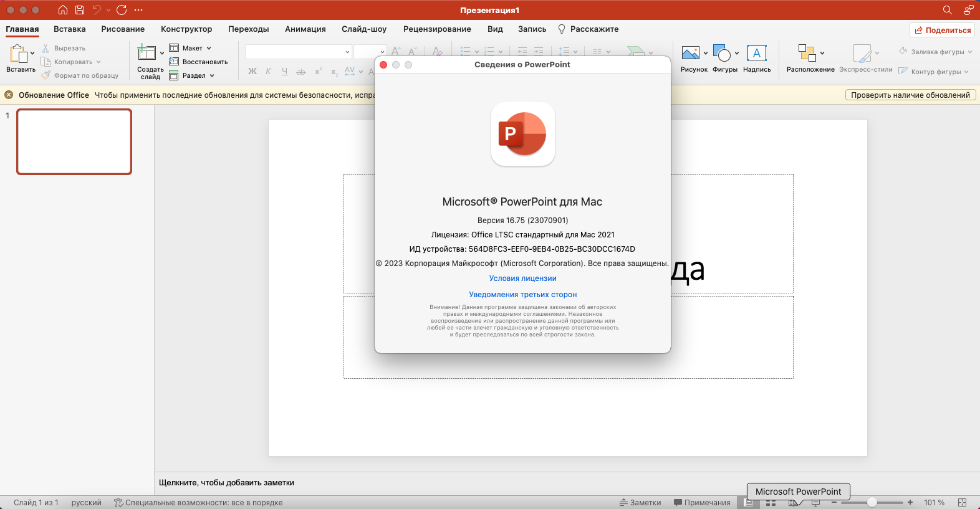The height and width of the screenshot is (509, 980).
Task: Click the Вставить paste icon
Action: coord(19,54)
